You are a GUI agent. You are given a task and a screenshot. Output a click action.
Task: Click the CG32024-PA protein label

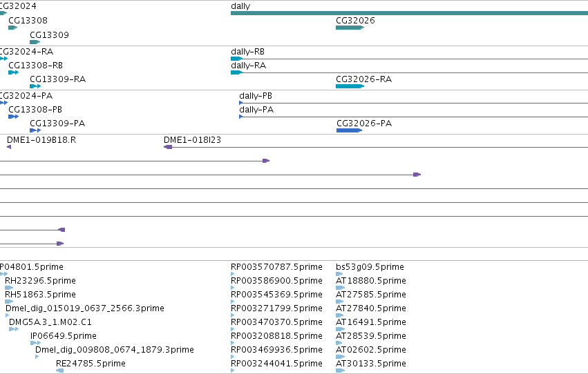click(26, 96)
